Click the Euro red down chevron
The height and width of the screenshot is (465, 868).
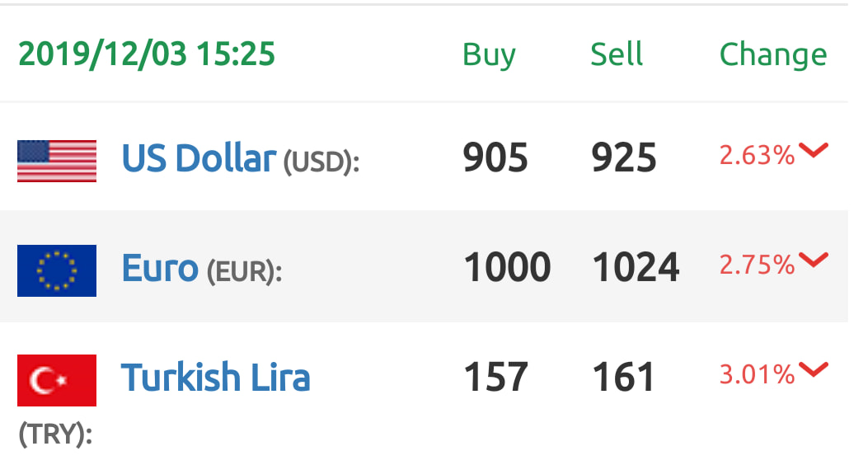(x=814, y=260)
